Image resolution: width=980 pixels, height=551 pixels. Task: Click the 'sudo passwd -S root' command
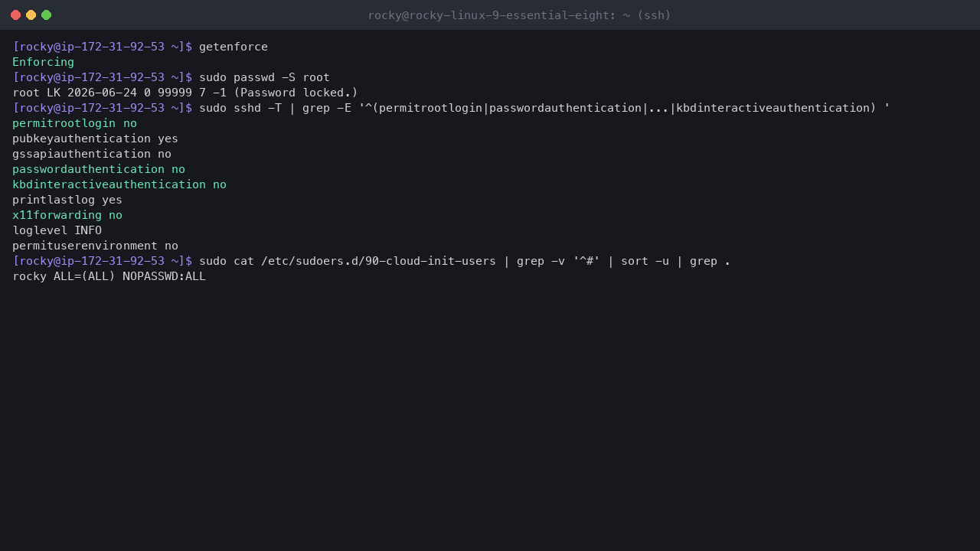(264, 77)
